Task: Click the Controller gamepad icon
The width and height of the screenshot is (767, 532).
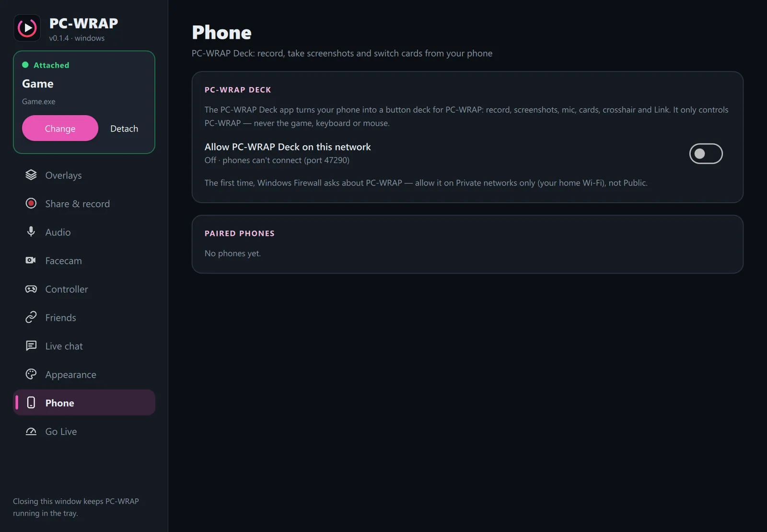Action: (31, 289)
